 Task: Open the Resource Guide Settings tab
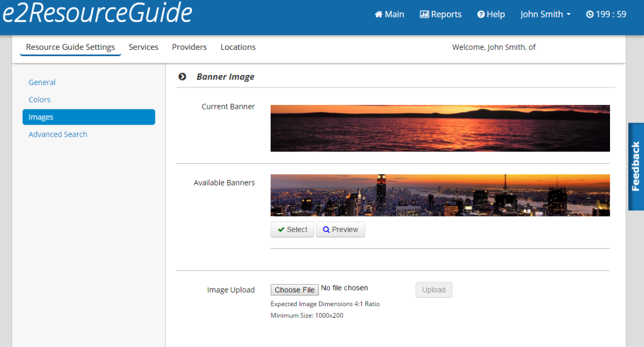click(x=70, y=47)
